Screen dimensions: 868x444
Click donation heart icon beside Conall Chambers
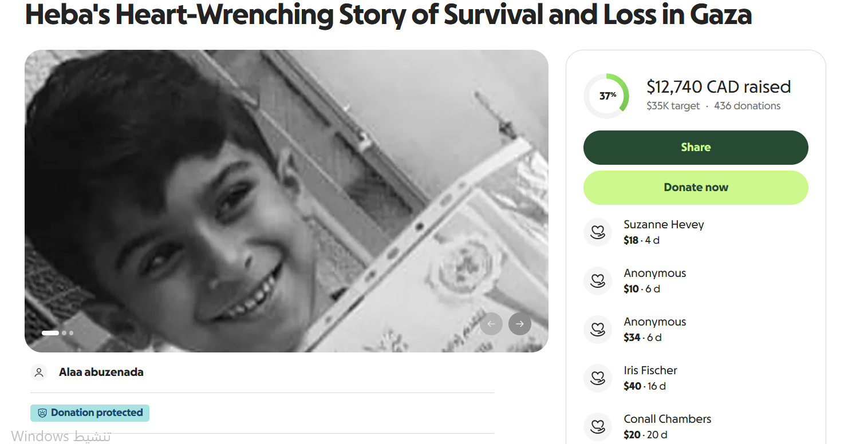598,426
